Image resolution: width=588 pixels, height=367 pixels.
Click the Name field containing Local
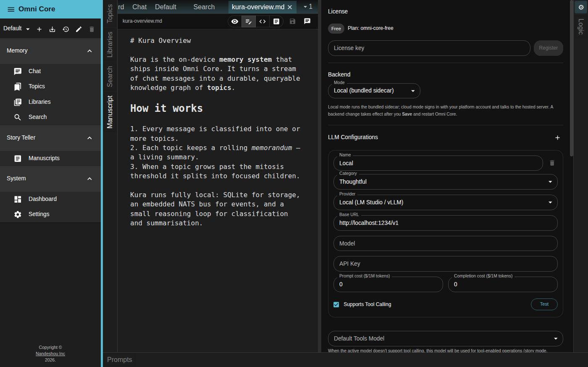pyautogui.click(x=438, y=164)
